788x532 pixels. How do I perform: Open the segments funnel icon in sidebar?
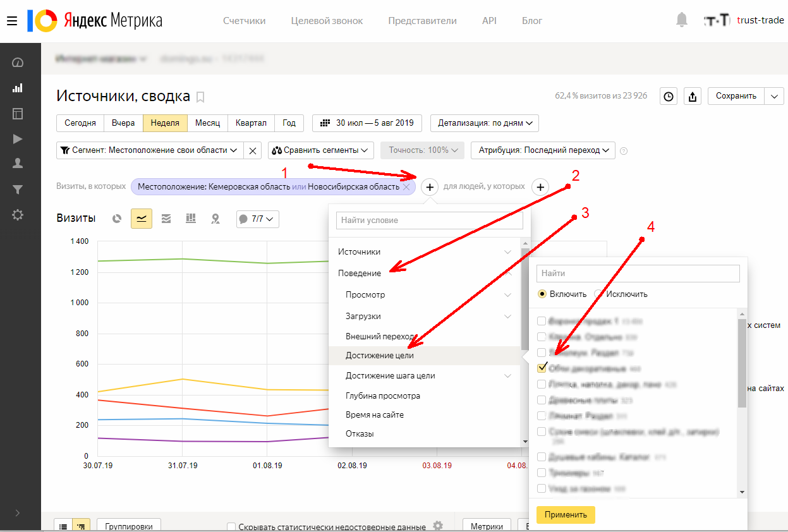coord(18,189)
